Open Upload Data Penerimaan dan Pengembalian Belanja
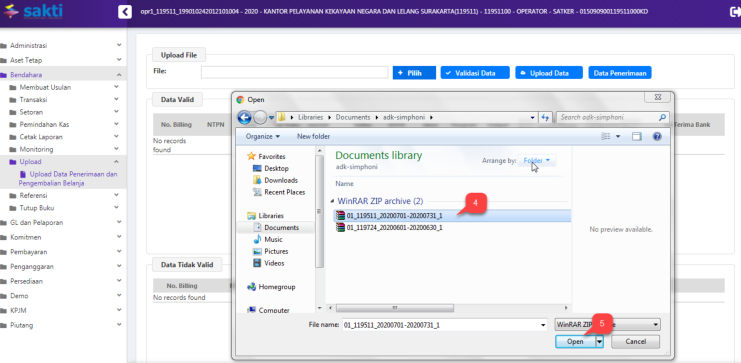Screen dimensions: 741x363 coord(68,179)
